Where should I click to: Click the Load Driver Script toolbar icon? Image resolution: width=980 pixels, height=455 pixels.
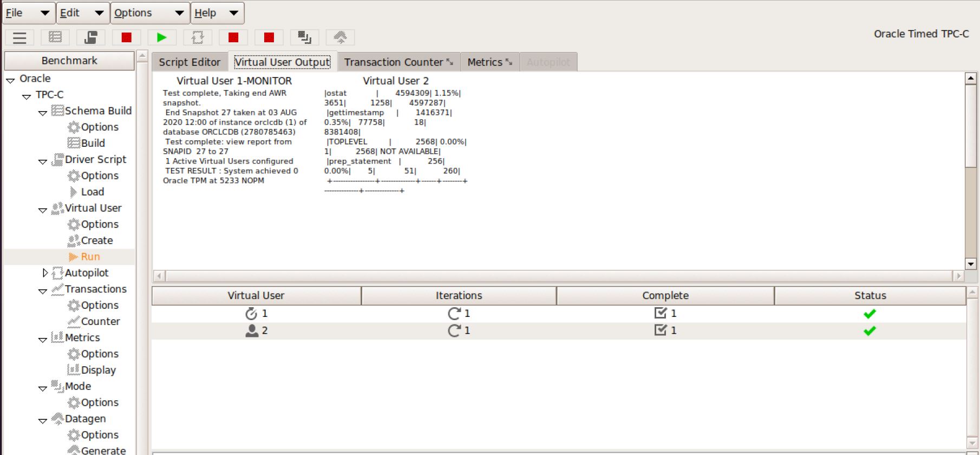pos(90,37)
